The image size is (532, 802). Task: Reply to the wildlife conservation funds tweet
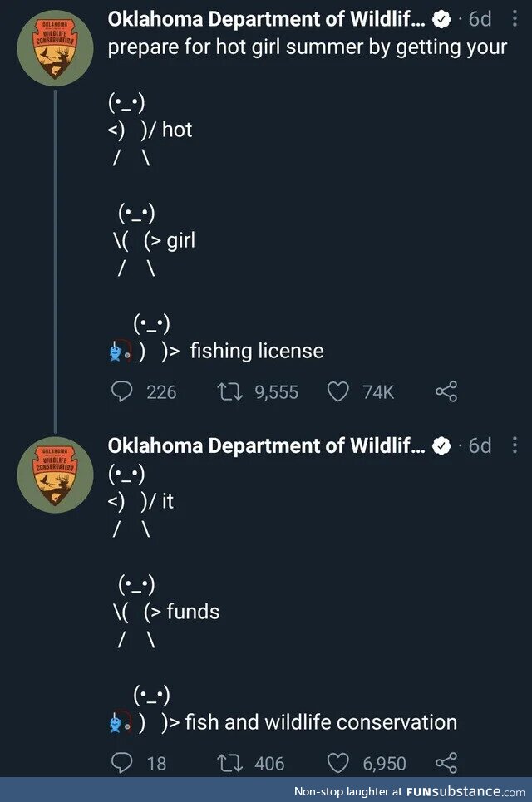point(121,762)
